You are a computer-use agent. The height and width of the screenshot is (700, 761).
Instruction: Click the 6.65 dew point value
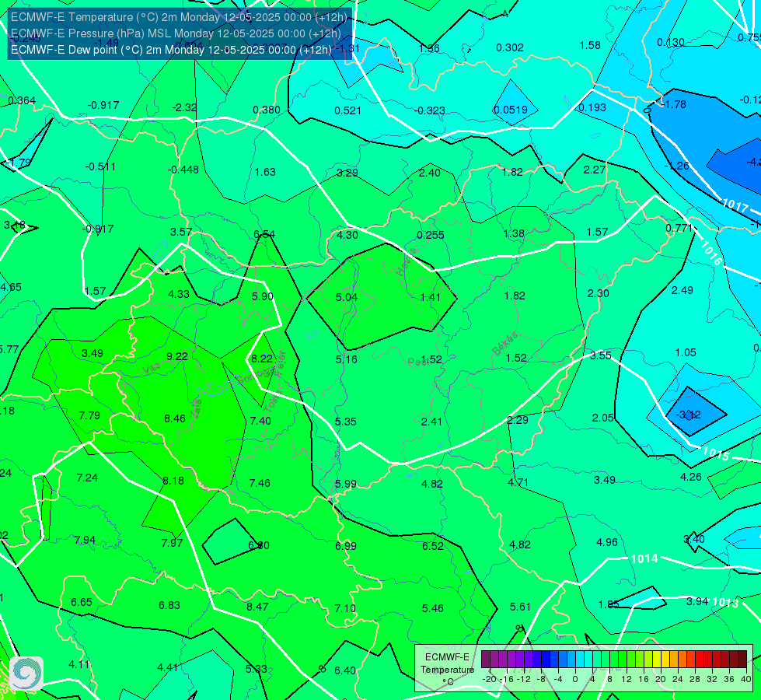tap(82, 602)
